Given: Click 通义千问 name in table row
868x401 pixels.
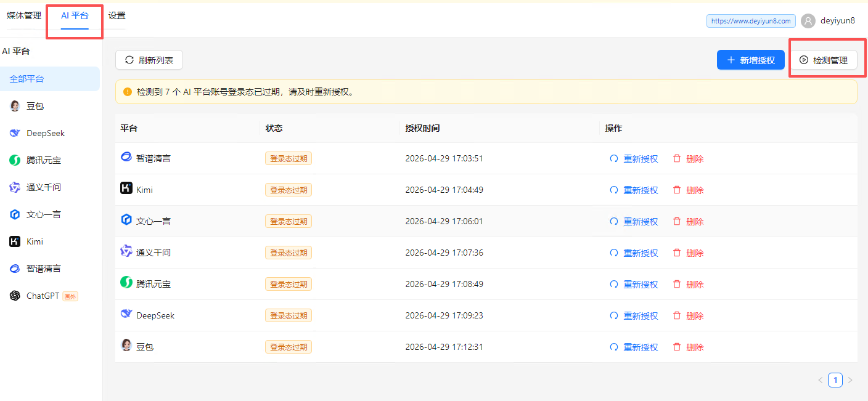Looking at the screenshot, I should coord(154,253).
